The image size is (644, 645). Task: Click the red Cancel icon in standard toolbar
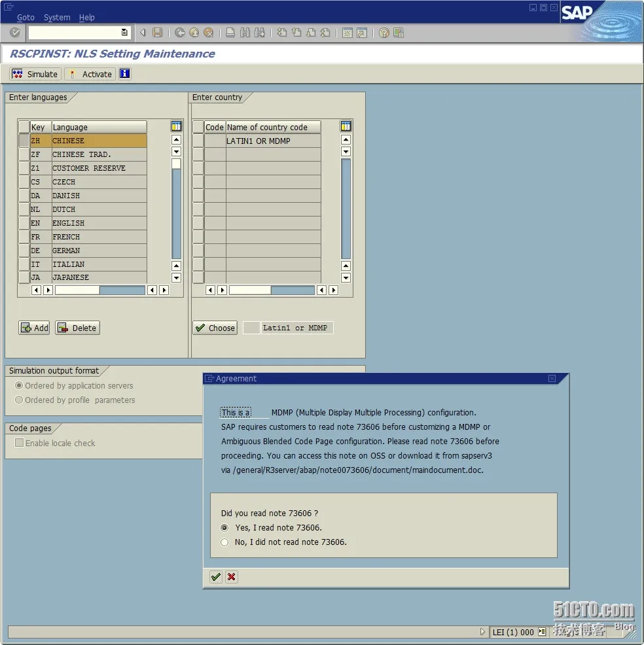[x=209, y=33]
